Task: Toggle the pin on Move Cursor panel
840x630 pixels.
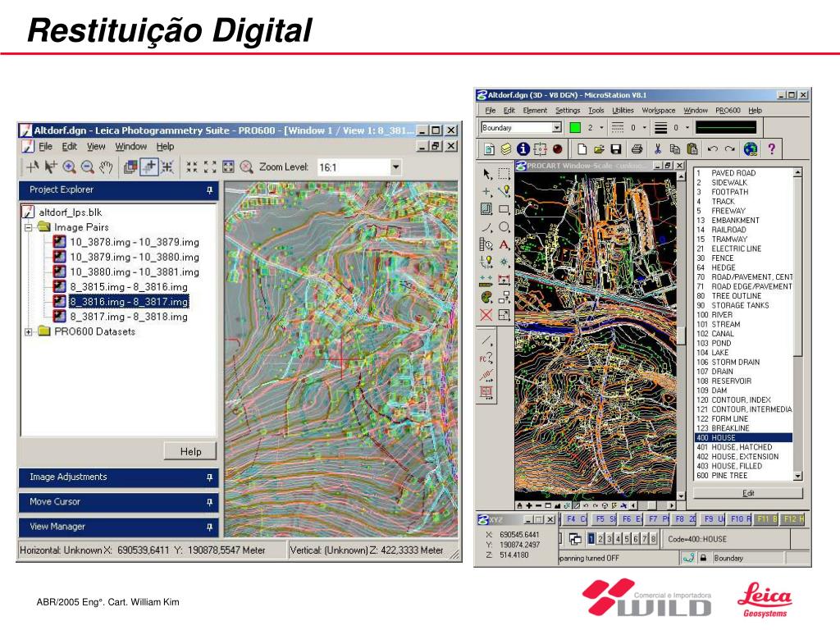Action: coord(209,502)
